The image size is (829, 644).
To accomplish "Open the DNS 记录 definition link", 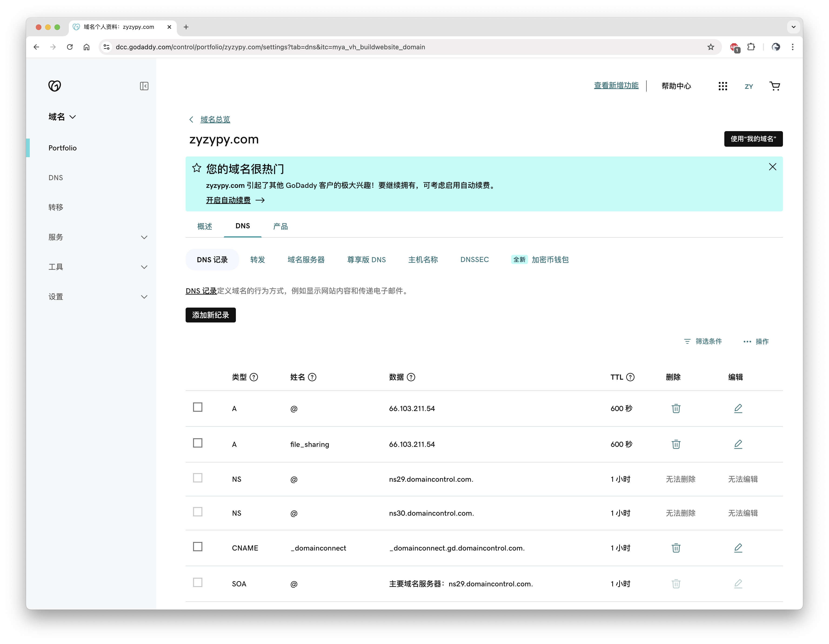I will click(201, 291).
